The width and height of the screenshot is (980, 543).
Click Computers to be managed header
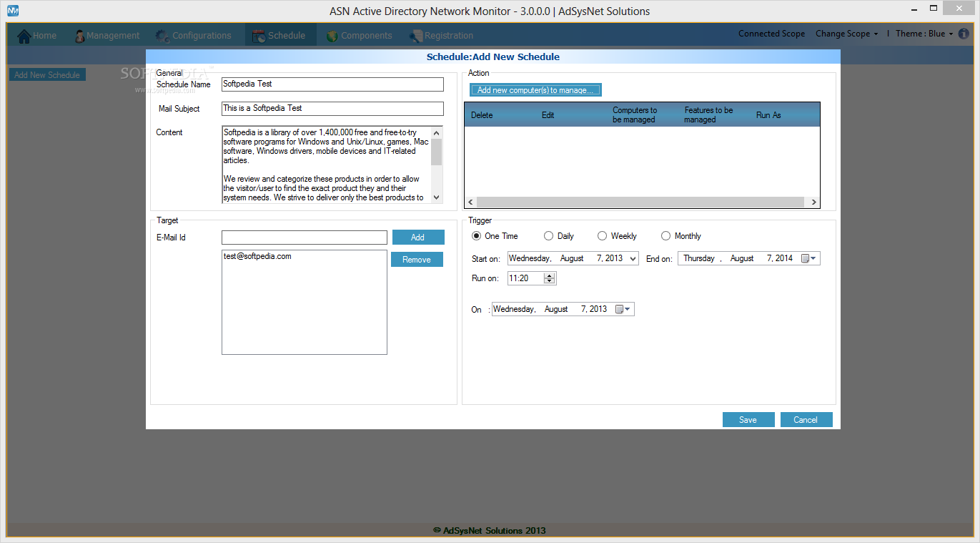coord(635,115)
